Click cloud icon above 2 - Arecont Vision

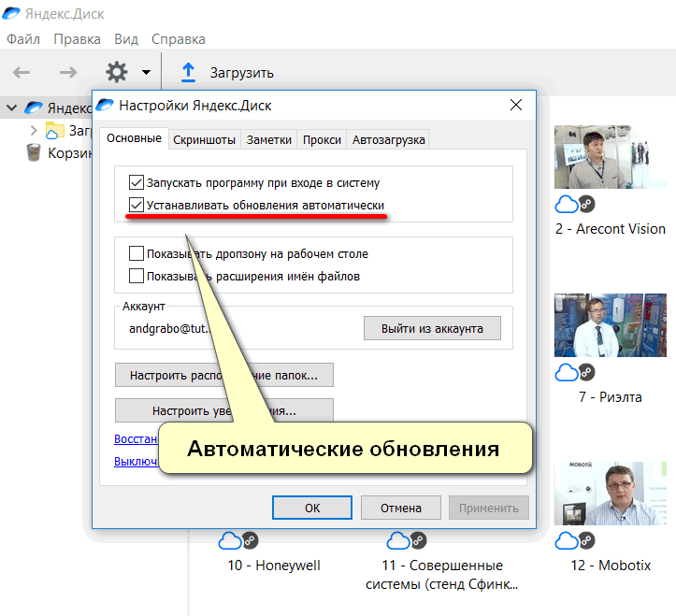pos(566,205)
